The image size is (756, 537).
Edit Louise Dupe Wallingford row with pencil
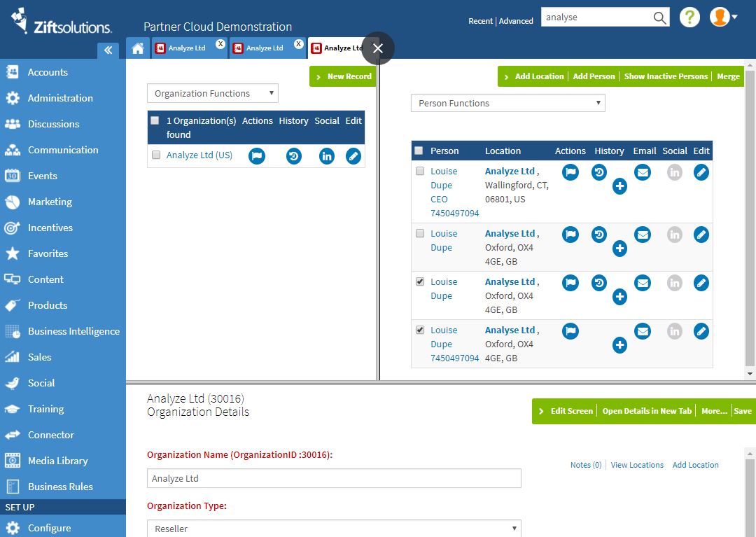[x=701, y=172]
